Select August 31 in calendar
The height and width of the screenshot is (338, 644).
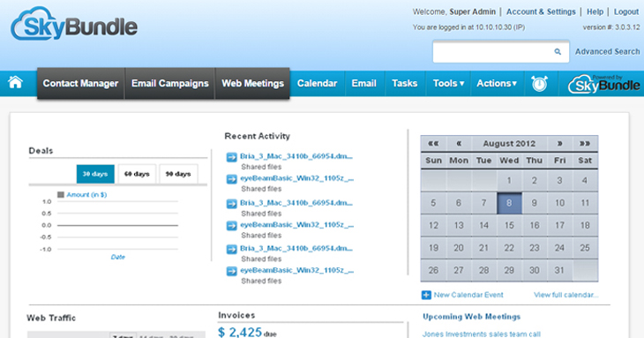(x=559, y=270)
